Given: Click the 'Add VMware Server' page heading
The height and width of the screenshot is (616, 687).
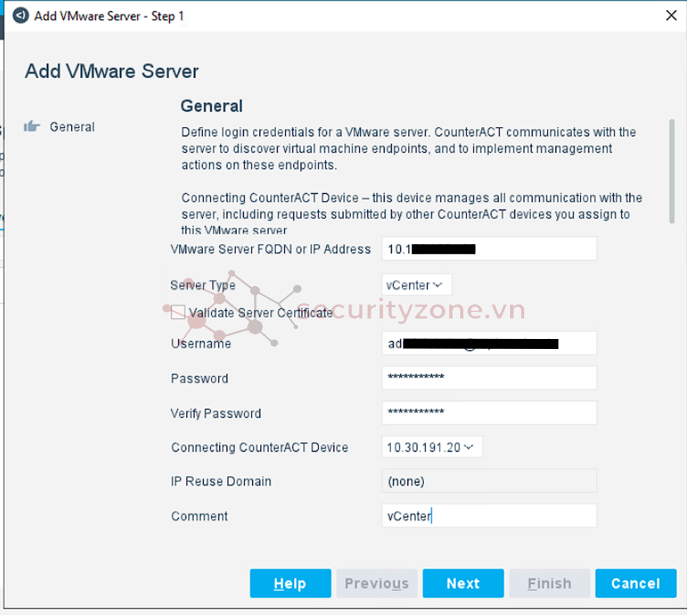Looking at the screenshot, I should [x=112, y=71].
